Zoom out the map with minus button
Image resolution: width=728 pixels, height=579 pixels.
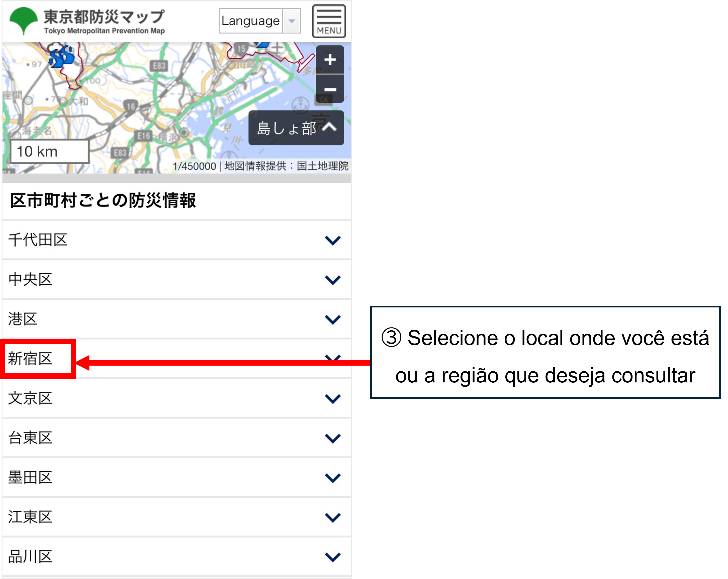(x=330, y=89)
